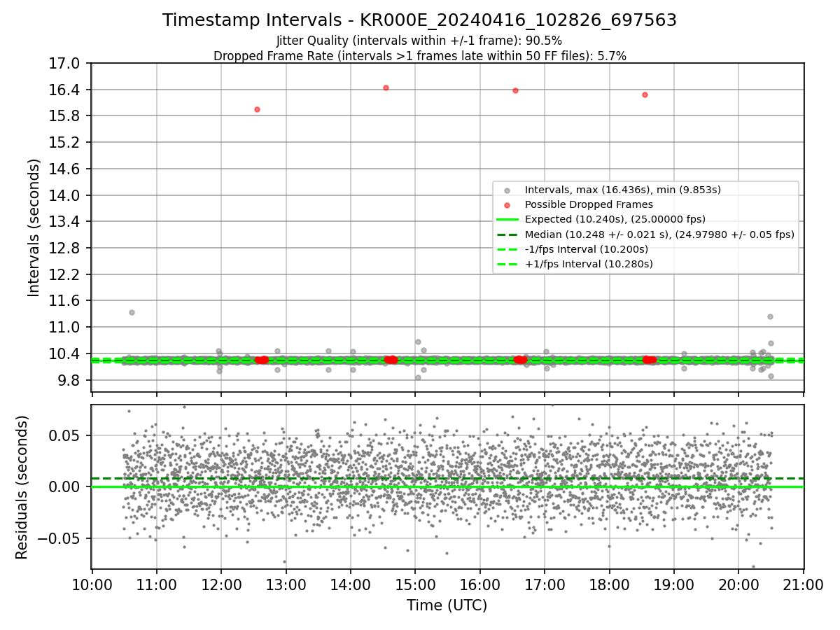Screen dimensions: 840x630
Task: Click the '11:00' x-axis tick label
Action: pos(156,586)
